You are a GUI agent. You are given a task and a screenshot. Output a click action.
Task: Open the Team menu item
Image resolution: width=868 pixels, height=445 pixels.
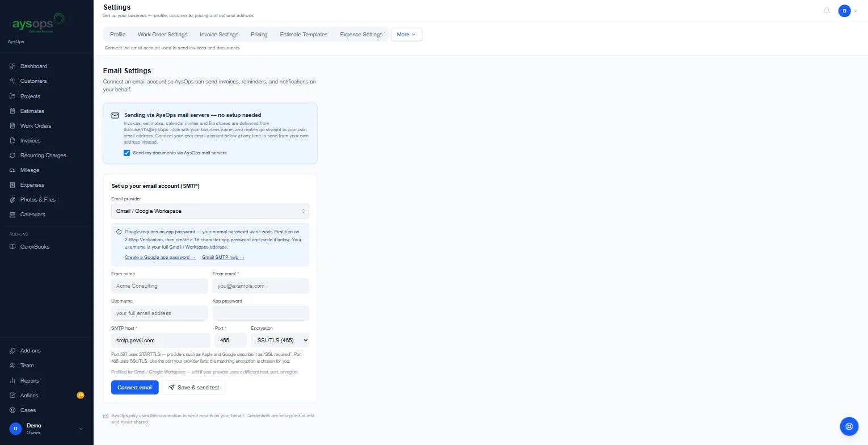pyautogui.click(x=47, y=366)
